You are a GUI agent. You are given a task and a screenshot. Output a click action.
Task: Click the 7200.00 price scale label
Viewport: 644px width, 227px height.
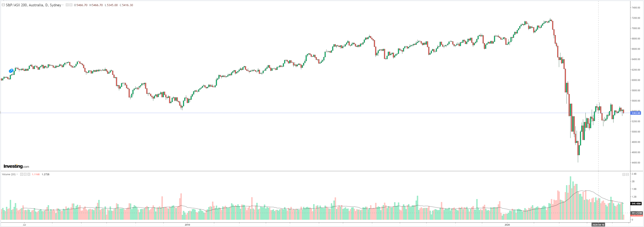[636, 18]
